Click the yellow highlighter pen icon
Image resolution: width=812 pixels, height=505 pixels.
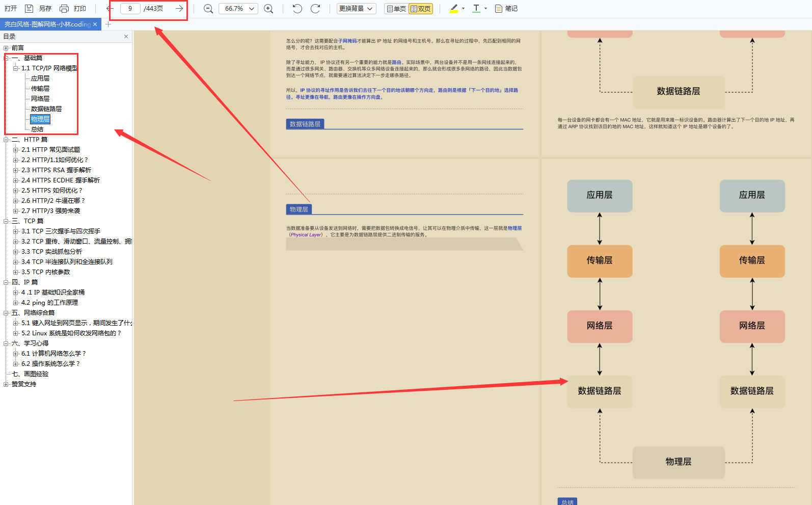coord(454,9)
